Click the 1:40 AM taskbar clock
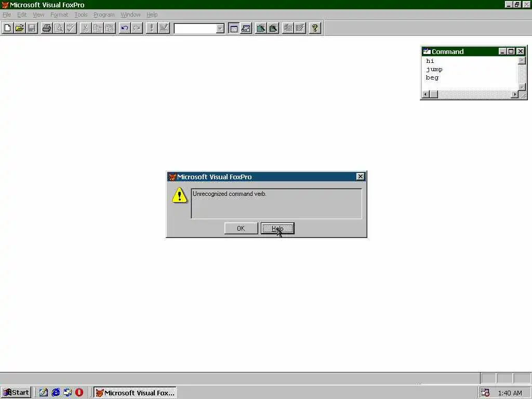This screenshot has width=532, height=399. (510, 393)
